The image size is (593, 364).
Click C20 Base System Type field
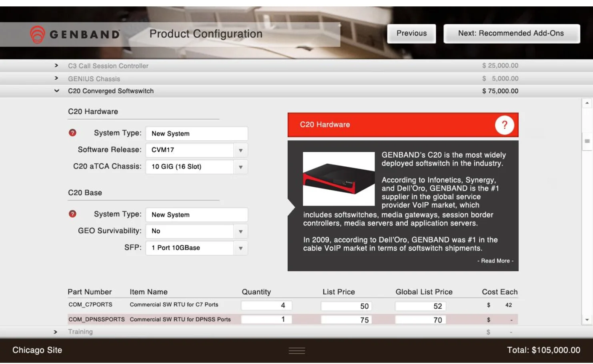point(196,215)
